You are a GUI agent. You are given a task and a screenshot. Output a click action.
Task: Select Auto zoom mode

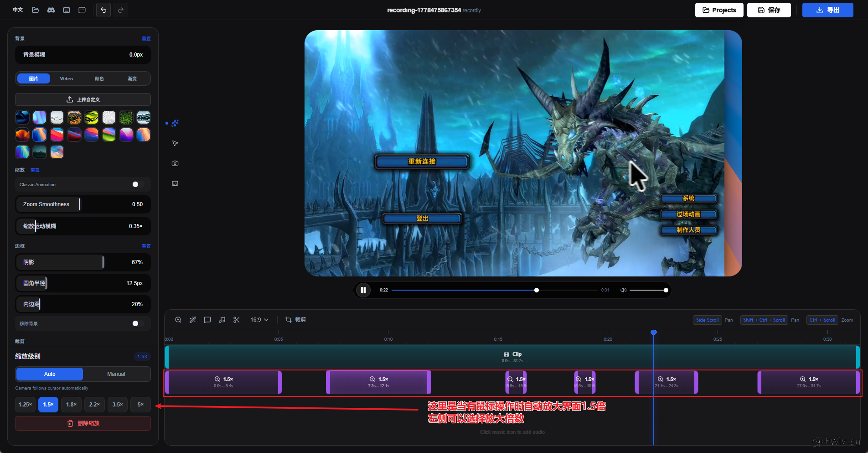[x=50, y=374]
